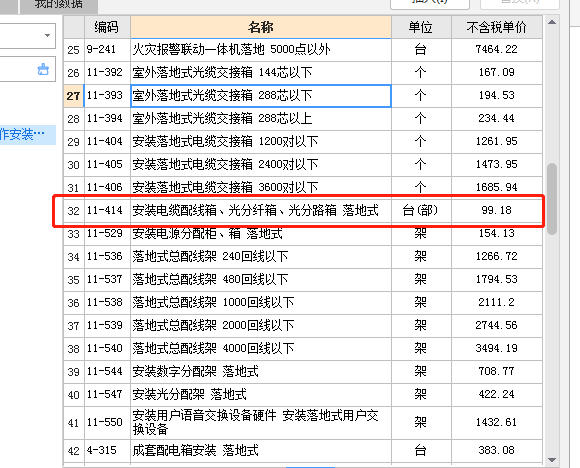The height and width of the screenshot is (468, 580).
Task: Click price 234.44 cell
Action: (496, 119)
